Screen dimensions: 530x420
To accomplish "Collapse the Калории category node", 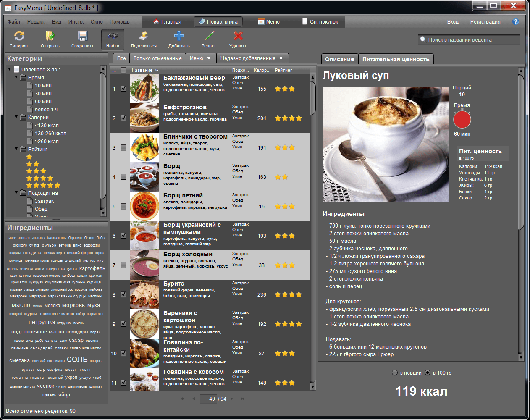I will pos(16,117).
